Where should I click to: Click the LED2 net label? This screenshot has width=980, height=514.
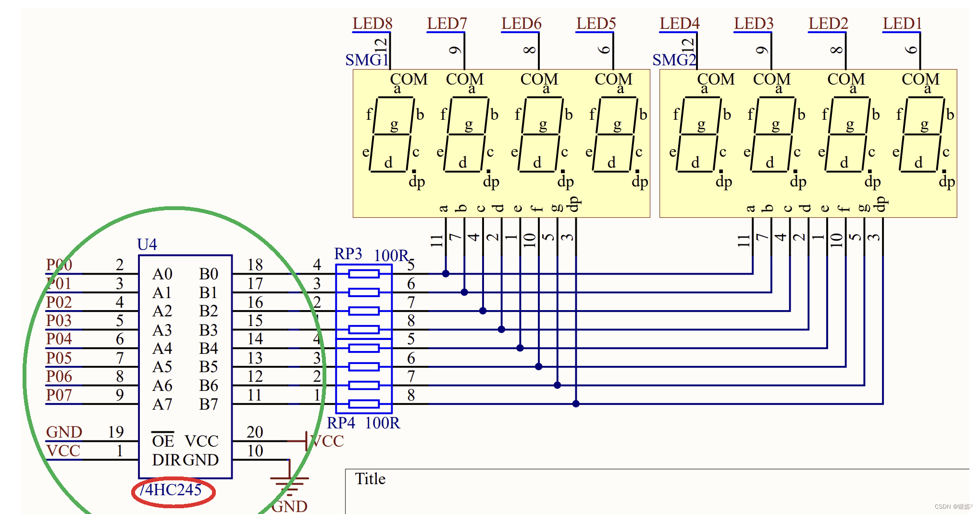pyautogui.click(x=828, y=23)
